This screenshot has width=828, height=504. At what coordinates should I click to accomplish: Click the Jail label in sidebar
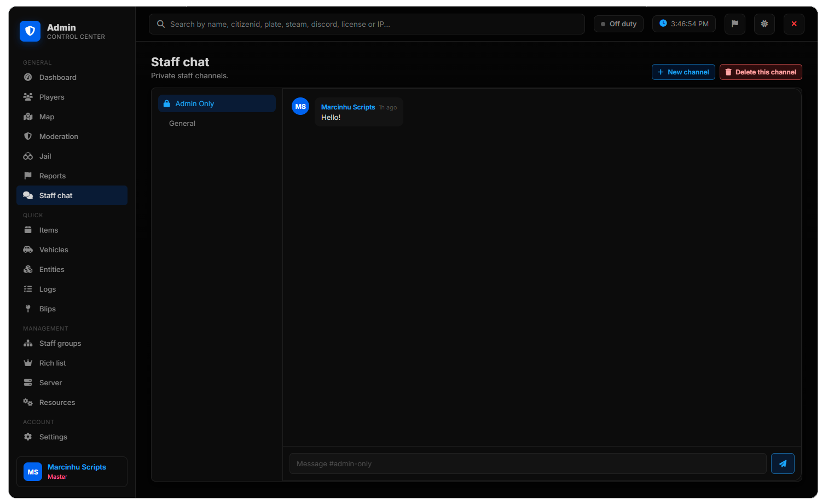click(x=45, y=156)
